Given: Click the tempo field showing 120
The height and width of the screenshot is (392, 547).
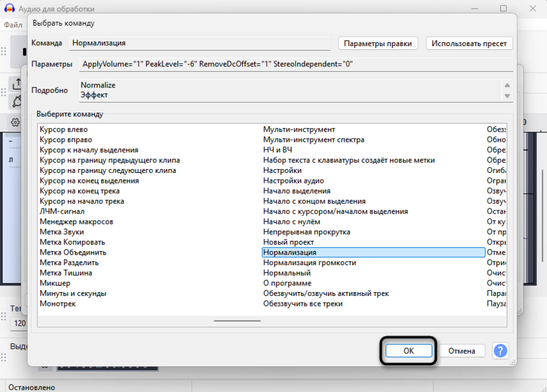Looking at the screenshot, I should coord(19,323).
